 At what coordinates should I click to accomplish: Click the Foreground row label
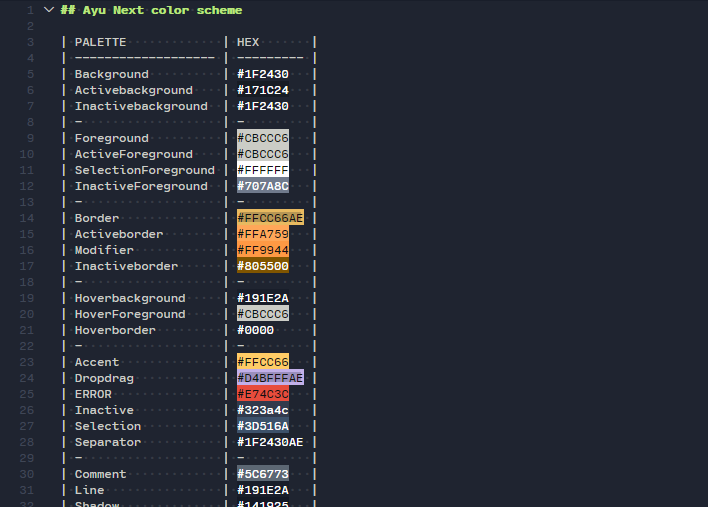click(112, 139)
